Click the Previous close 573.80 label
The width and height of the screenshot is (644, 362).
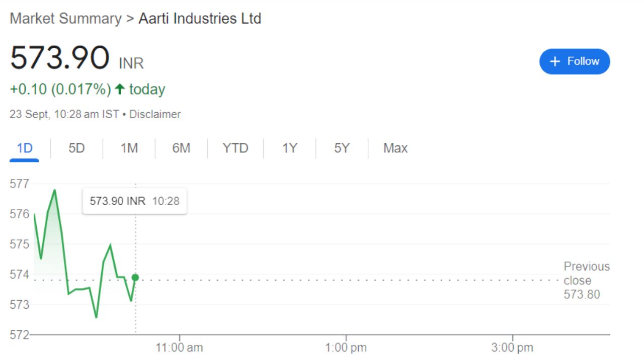[x=587, y=280]
